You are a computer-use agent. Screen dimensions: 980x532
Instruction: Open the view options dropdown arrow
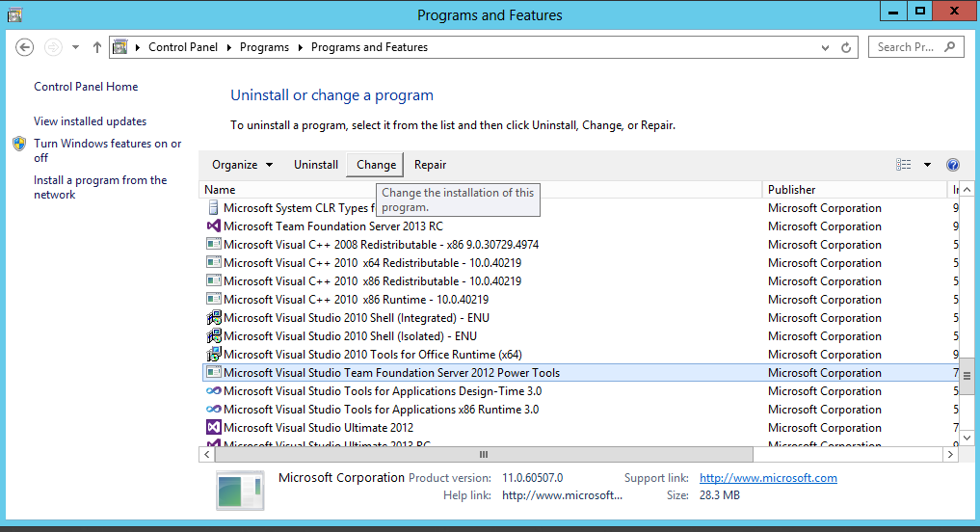pyautogui.click(x=928, y=165)
